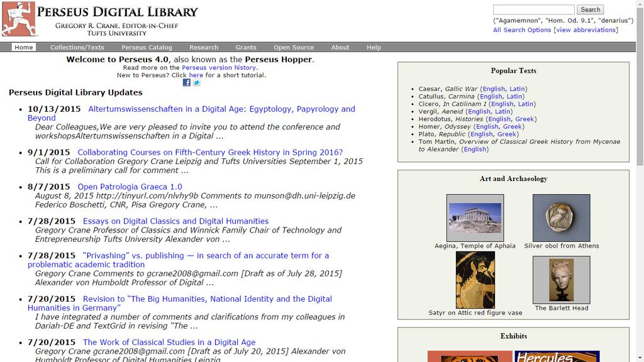Open the Twitter icon link
This screenshot has height=362, width=644.
(197, 82)
